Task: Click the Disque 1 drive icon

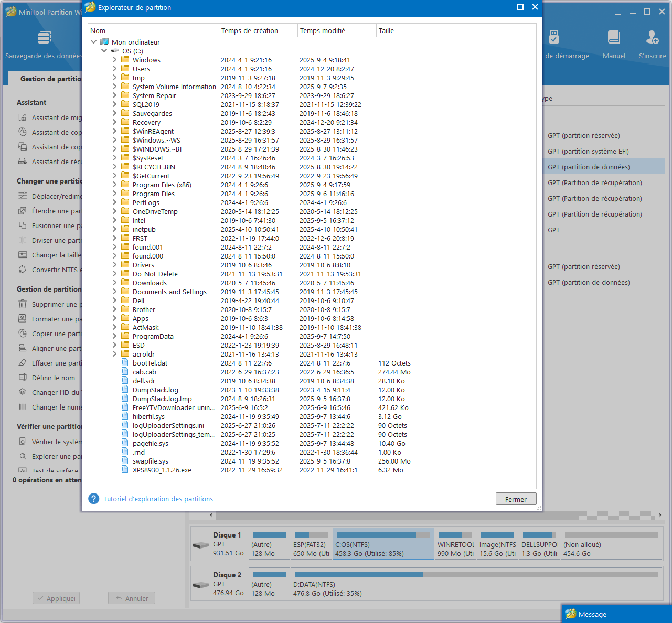Action: coord(201,545)
